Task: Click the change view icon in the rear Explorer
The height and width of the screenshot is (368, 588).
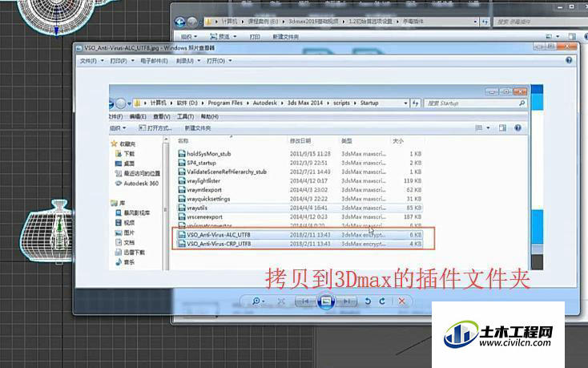Action: pyautogui.click(x=549, y=36)
